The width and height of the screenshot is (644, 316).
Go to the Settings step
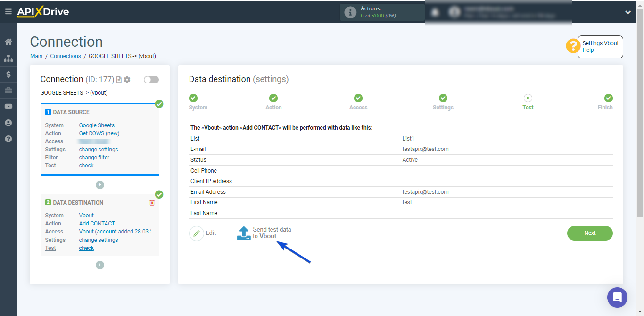[443, 98]
